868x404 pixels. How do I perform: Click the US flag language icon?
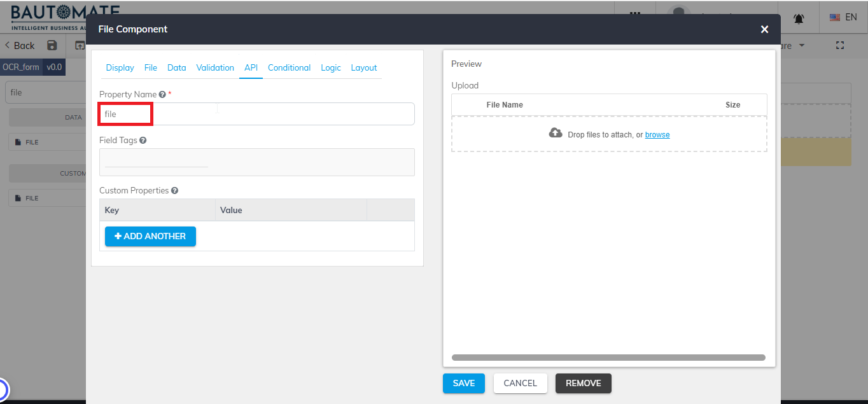point(835,18)
